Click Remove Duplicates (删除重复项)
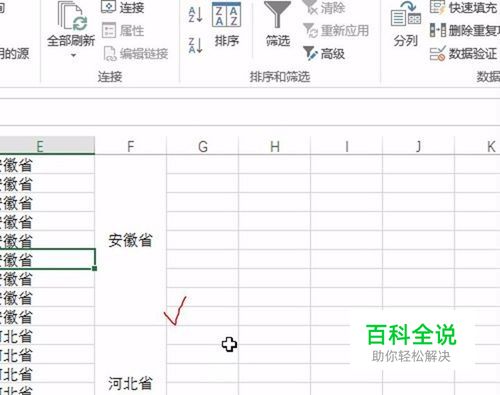 click(x=465, y=31)
